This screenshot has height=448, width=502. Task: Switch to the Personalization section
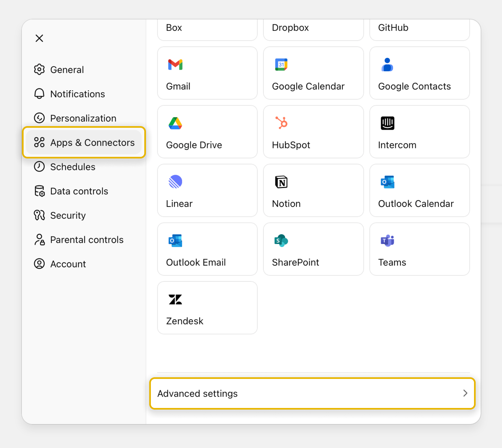[83, 118]
